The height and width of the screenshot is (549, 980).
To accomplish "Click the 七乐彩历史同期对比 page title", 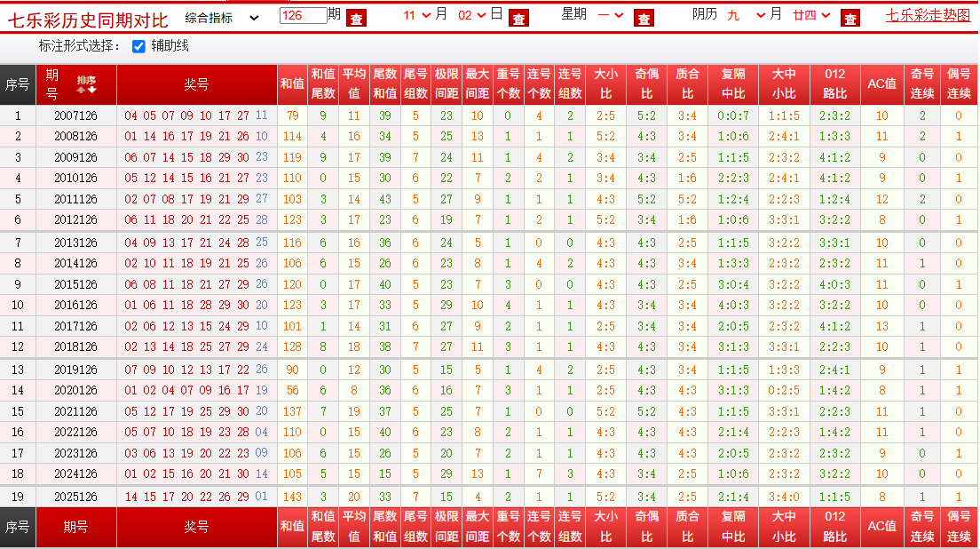I will (x=88, y=20).
